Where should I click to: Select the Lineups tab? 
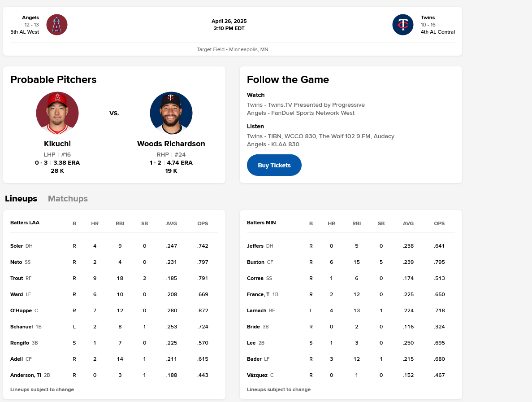tap(21, 199)
